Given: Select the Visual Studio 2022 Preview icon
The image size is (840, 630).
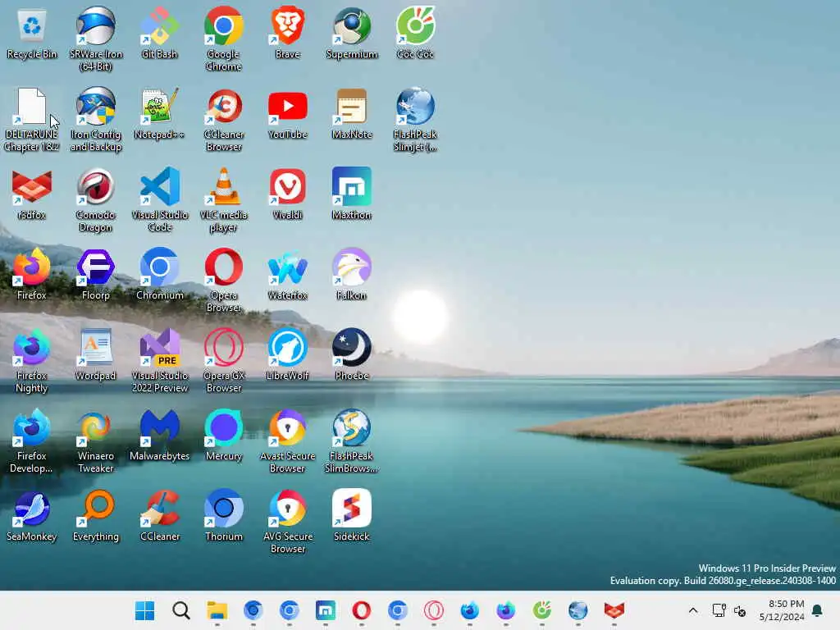Looking at the screenshot, I should coord(160,361).
